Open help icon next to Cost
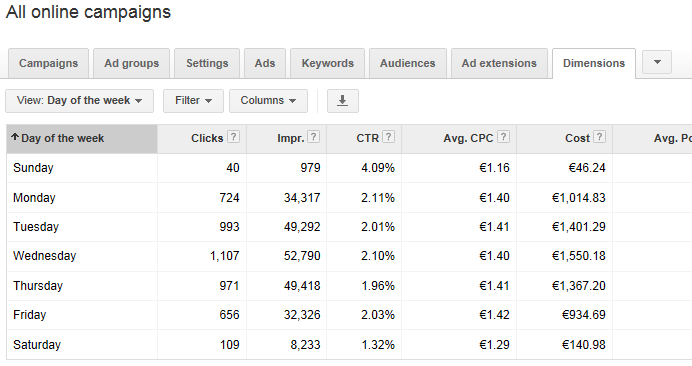 (x=599, y=137)
